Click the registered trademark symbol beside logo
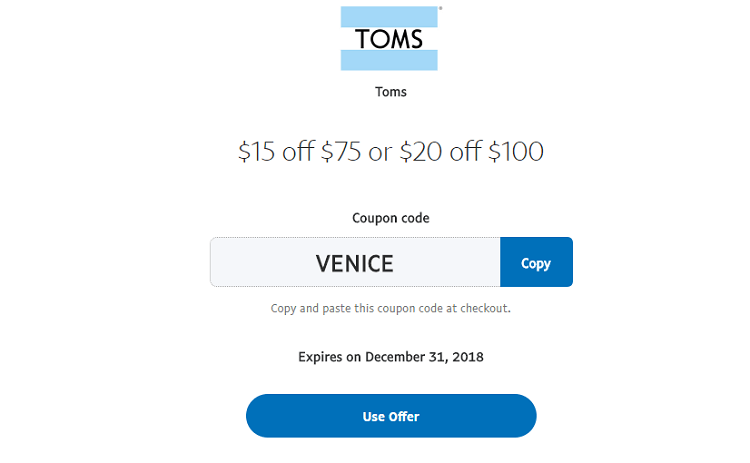750x463 pixels. 441,8
